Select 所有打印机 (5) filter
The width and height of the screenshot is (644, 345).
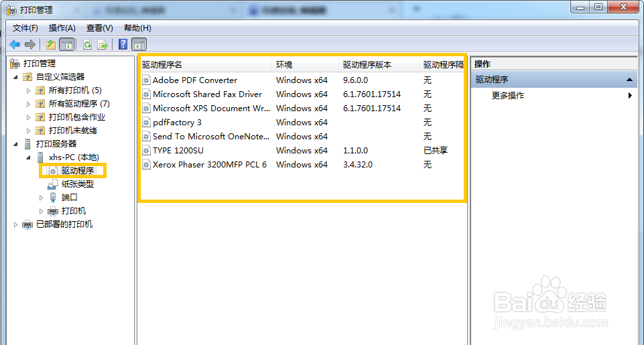[x=75, y=90]
